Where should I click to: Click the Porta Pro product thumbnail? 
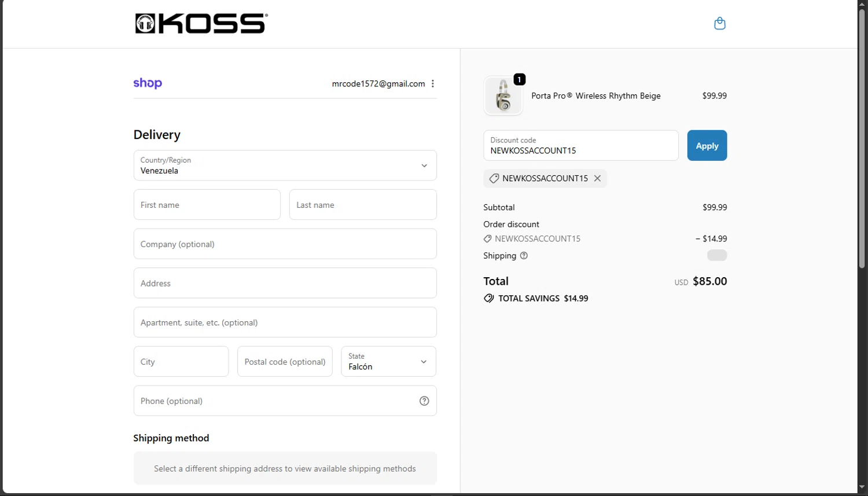(503, 95)
